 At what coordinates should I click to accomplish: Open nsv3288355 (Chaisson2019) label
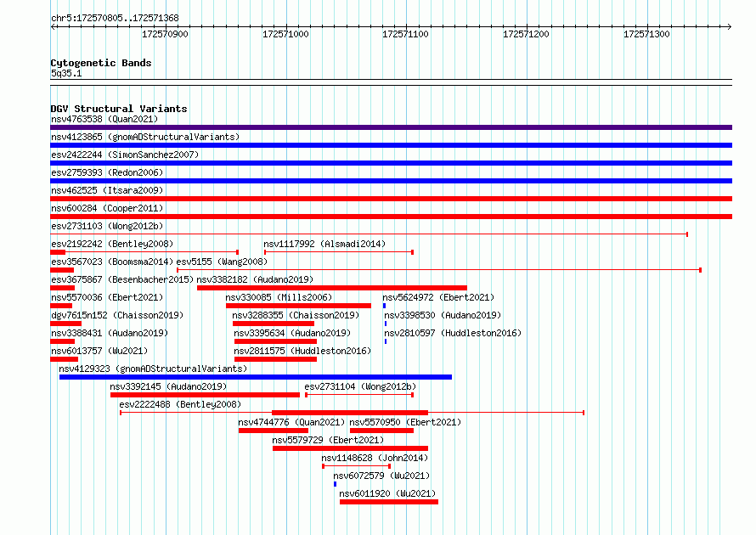click(296, 315)
